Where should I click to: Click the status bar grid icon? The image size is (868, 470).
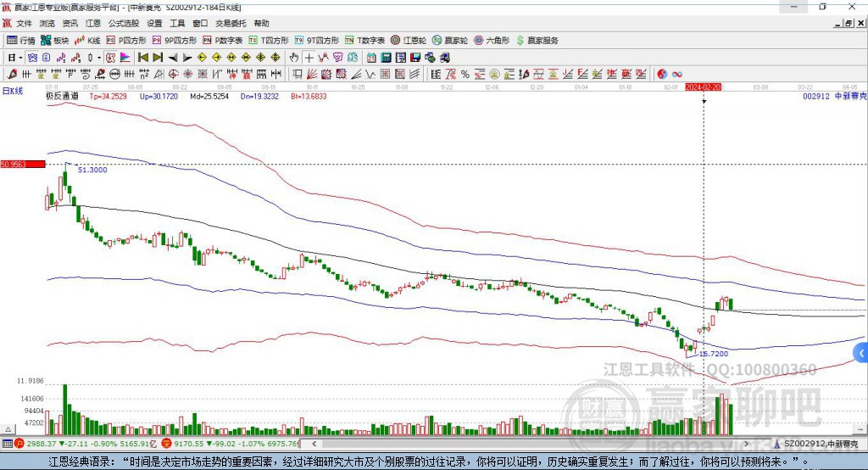(x=7, y=444)
